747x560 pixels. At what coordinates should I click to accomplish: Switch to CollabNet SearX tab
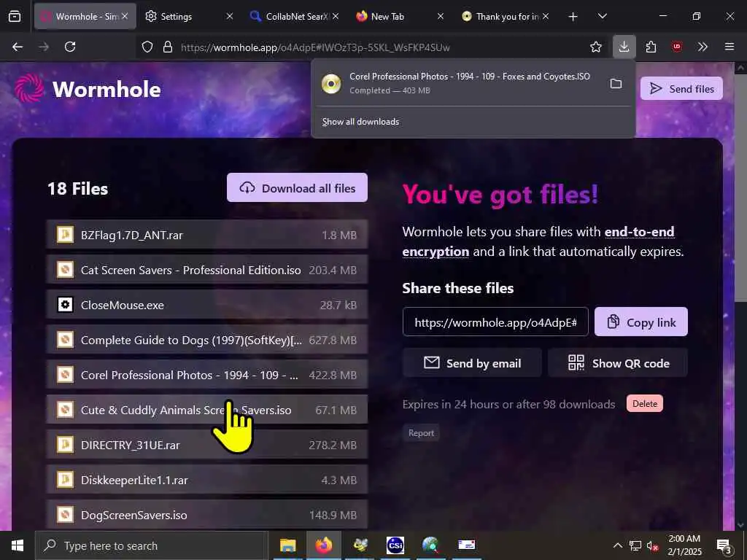295,16
